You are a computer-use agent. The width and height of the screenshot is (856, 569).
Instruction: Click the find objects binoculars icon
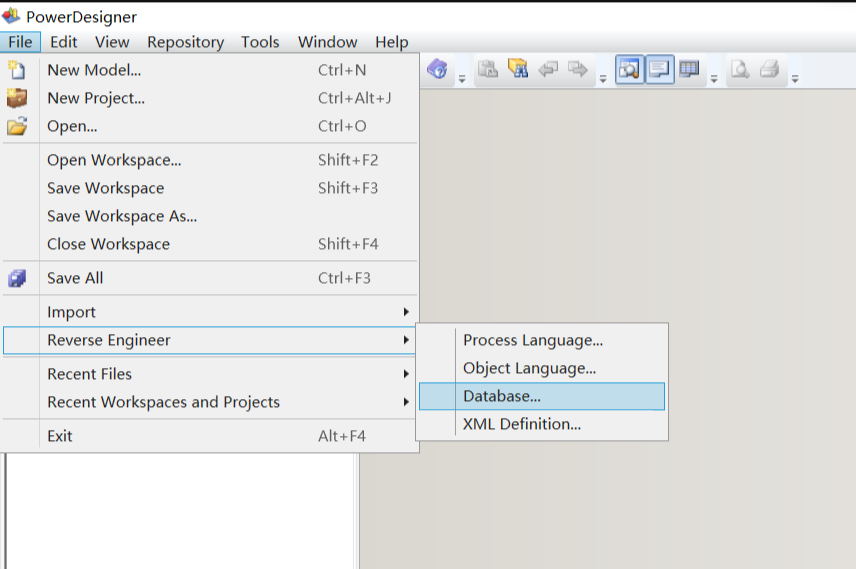click(x=517, y=70)
